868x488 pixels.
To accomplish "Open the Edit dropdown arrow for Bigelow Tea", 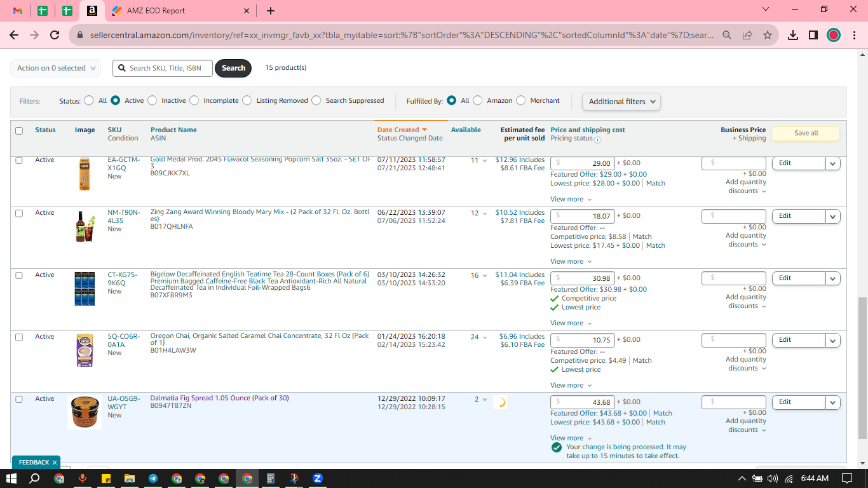I will pos(832,278).
